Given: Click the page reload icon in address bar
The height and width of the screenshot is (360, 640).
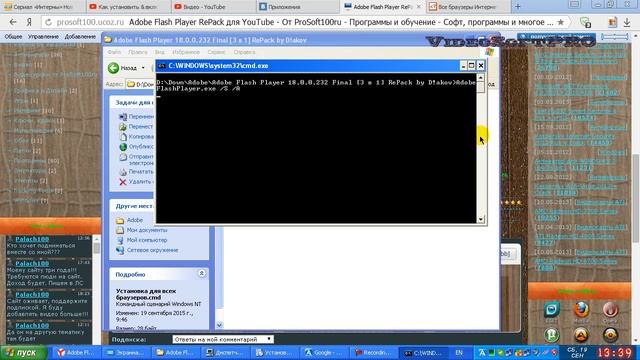Looking at the screenshot, I should (x=48, y=22).
